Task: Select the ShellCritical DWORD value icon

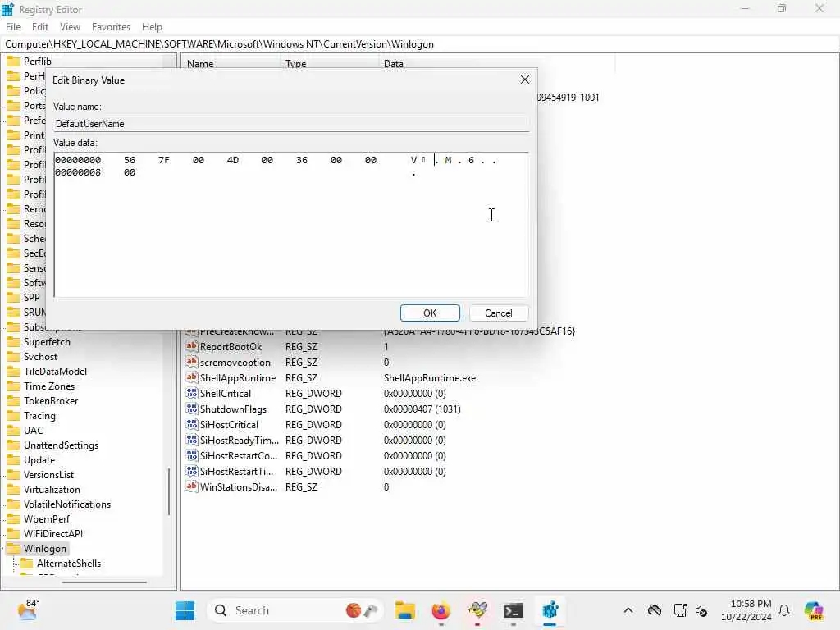Action: coord(192,393)
